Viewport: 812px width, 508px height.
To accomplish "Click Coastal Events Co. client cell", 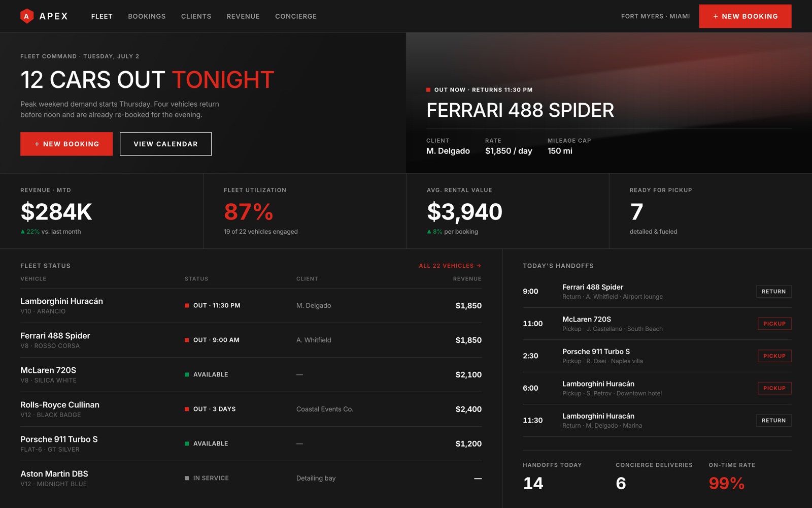I will click(x=325, y=409).
